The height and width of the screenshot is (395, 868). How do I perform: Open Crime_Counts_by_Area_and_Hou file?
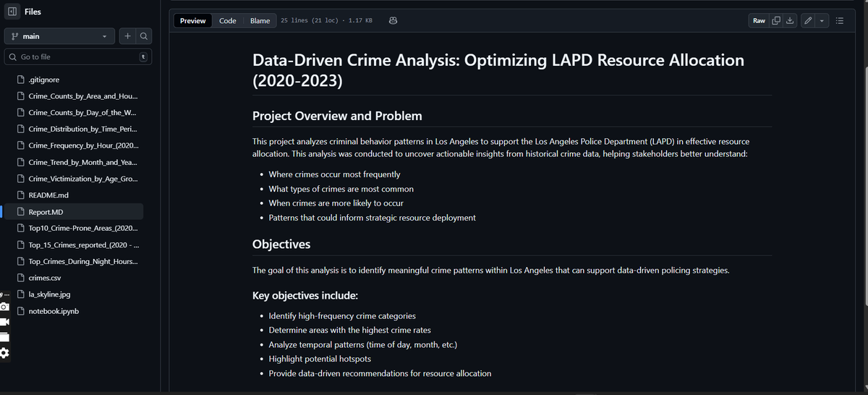coord(82,95)
